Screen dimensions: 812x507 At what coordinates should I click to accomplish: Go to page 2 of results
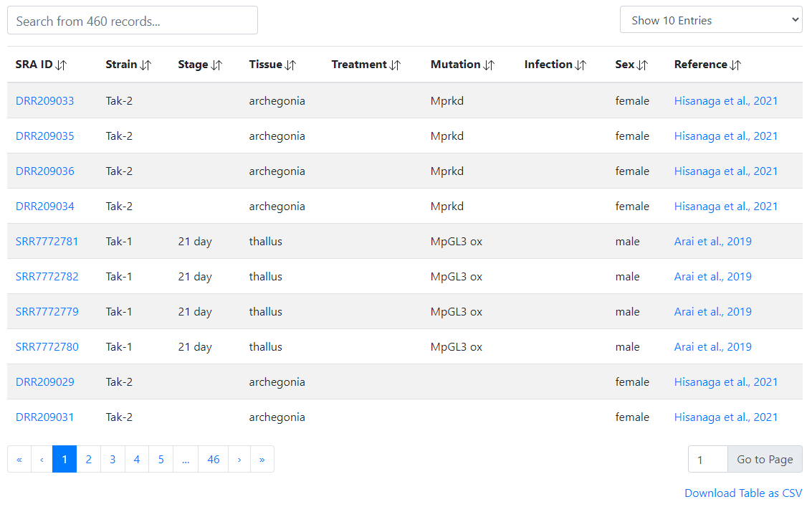[x=88, y=460]
